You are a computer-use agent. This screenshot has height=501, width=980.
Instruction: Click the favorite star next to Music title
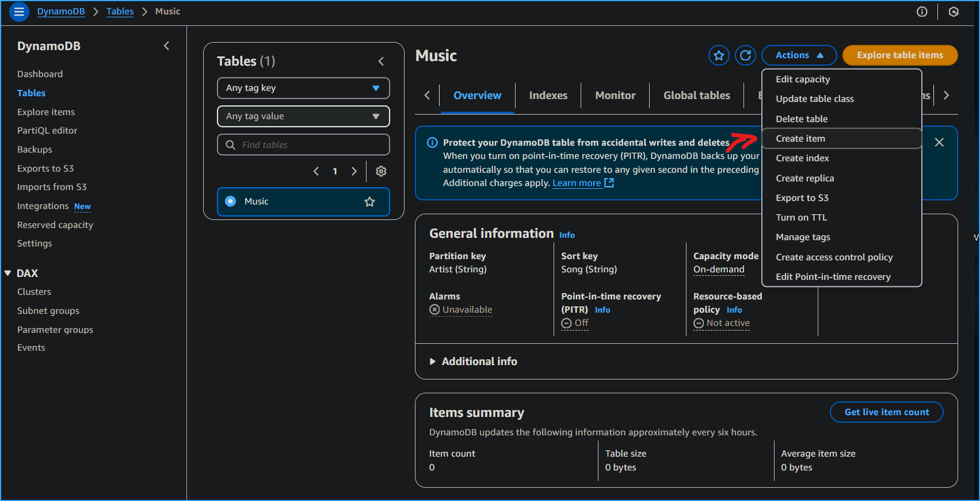(x=719, y=55)
